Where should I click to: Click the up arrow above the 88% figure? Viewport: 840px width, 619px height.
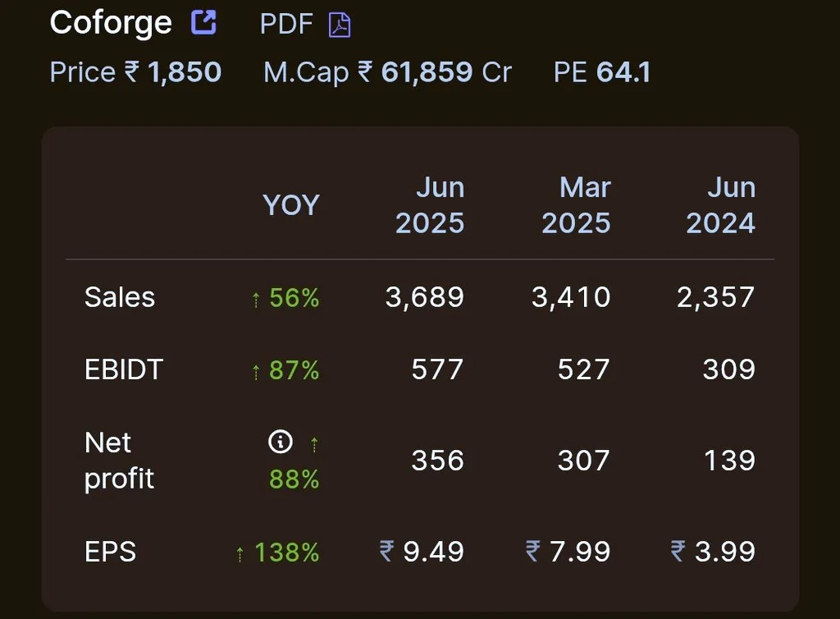click(313, 443)
